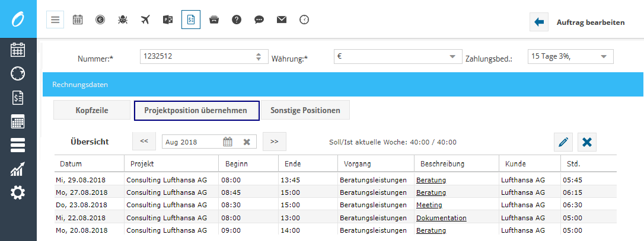Click the pencil edit button
This screenshot has width=644, height=241.
pos(563,142)
